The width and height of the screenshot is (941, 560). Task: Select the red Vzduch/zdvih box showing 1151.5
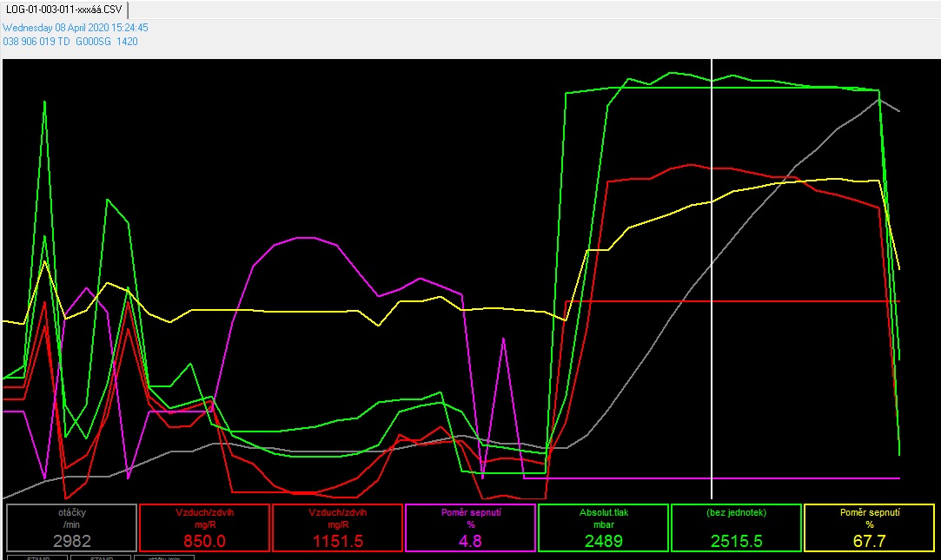[337, 527]
